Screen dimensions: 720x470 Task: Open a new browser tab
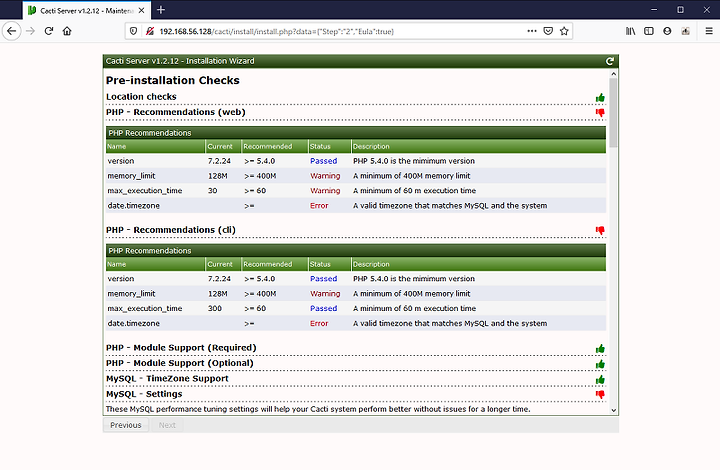click(x=161, y=10)
